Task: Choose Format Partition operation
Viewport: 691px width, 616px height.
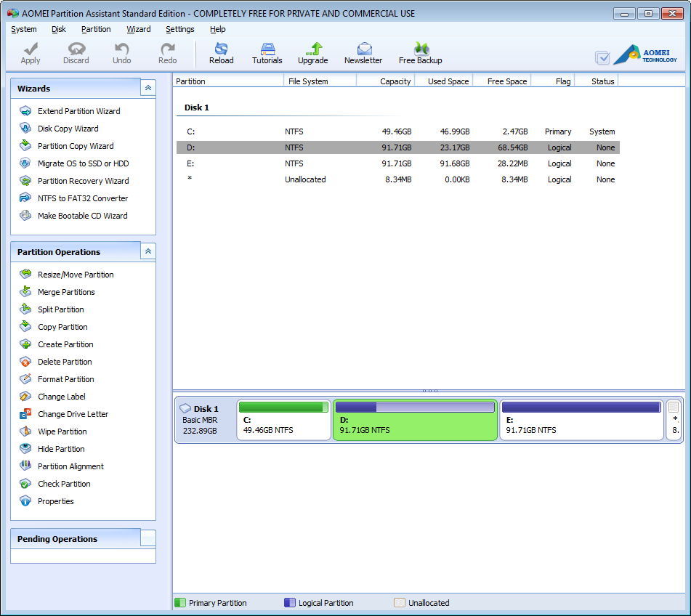Action: [65, 379]
